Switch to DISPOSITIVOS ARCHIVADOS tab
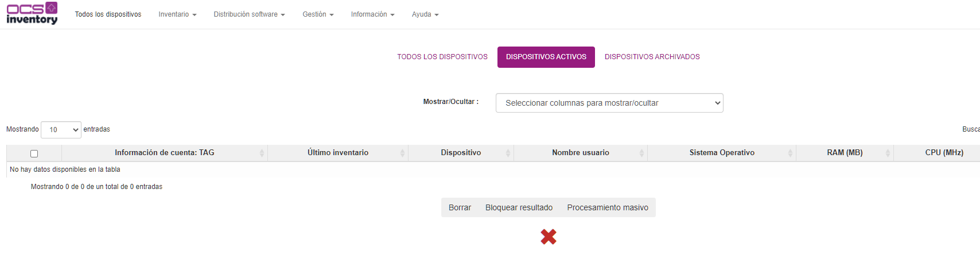The image size is (980, 262). tap(652, 57)
